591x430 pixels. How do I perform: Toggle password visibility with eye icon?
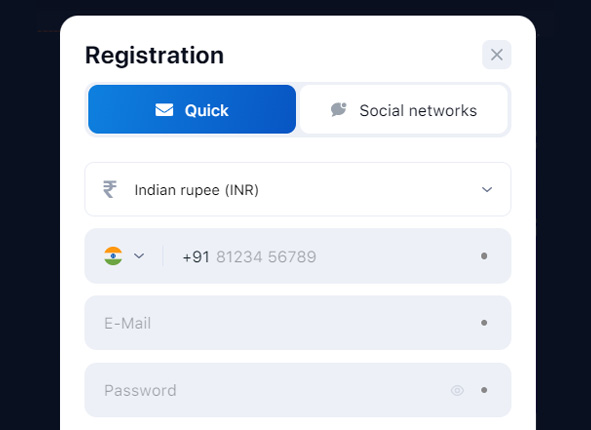point(457,390)
